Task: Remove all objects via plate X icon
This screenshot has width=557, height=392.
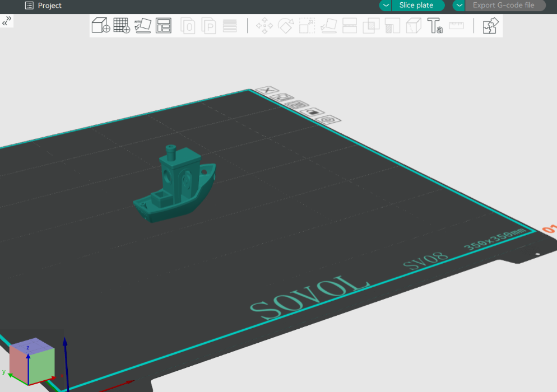Action: pos(267,90)
